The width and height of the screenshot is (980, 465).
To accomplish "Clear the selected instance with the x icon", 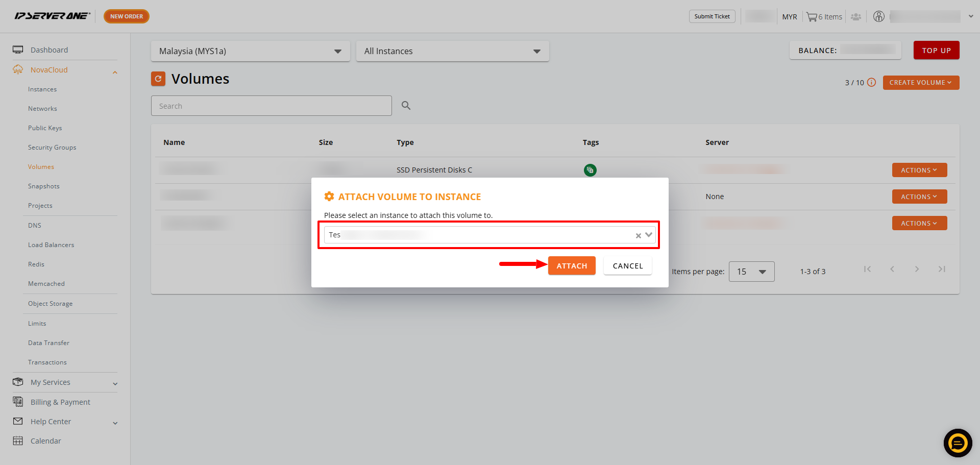I will click(x=638, y=235).
